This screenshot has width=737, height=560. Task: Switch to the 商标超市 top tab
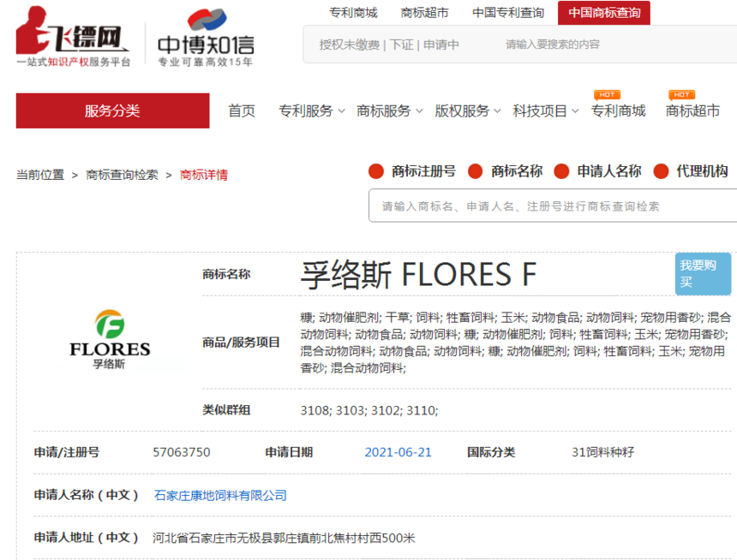(x=424, y=13)
